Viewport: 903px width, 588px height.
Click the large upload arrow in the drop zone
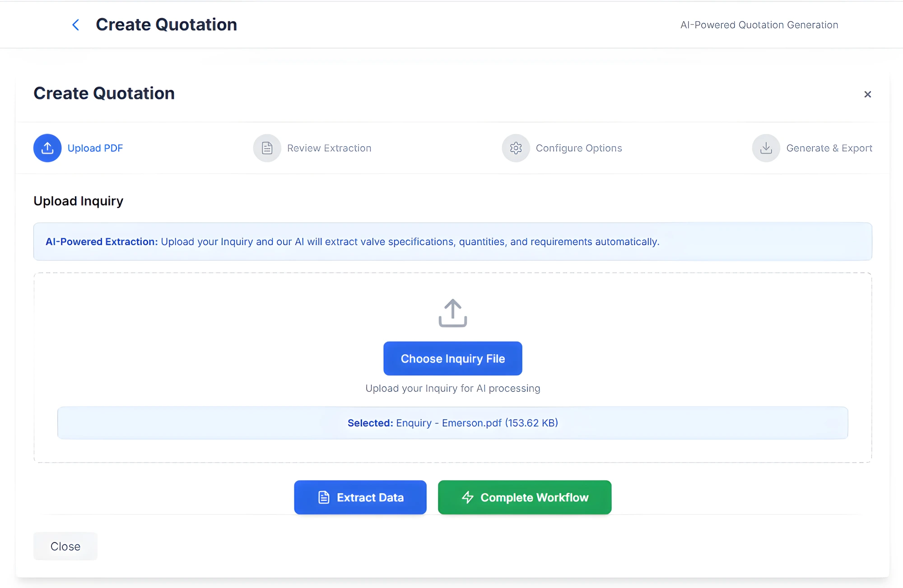pyautogui.click(x=453, y=313)
